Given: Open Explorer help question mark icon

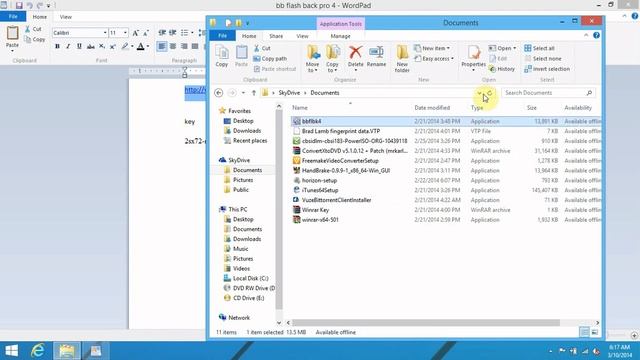Looking at the screenshot, I should pos(596,36).
